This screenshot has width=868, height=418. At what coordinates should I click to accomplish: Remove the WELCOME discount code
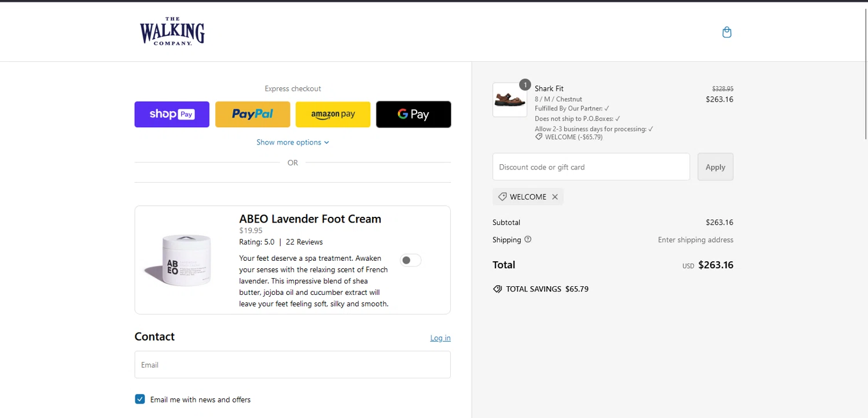click(x=555, y=197)
